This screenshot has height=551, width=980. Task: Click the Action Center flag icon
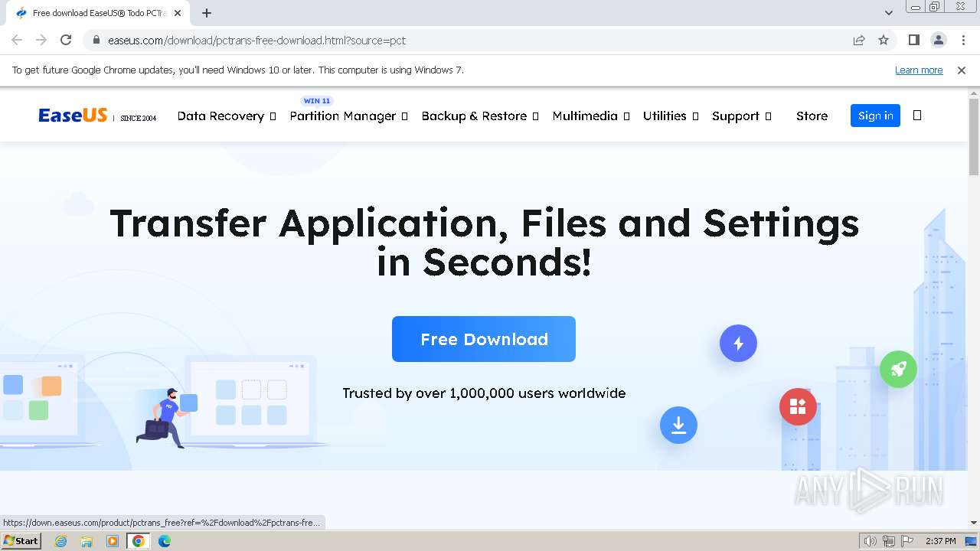coord(907,541)
